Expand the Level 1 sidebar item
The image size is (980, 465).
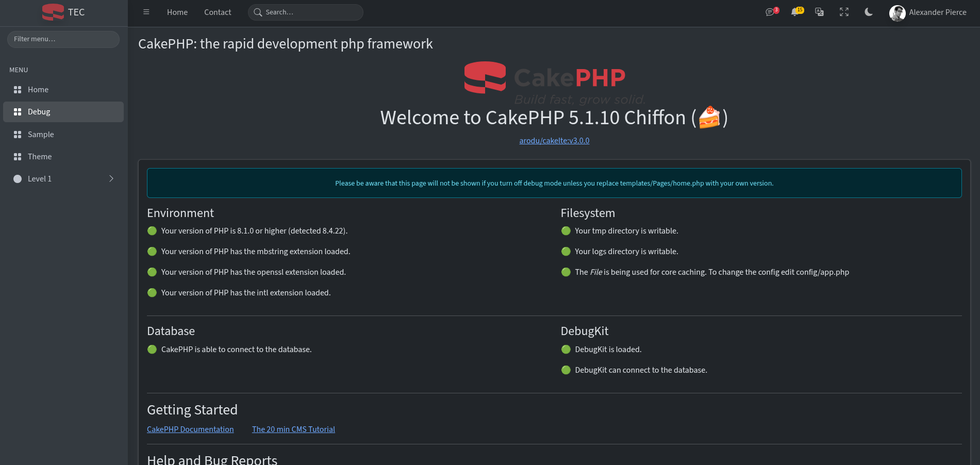pos(63,179)
